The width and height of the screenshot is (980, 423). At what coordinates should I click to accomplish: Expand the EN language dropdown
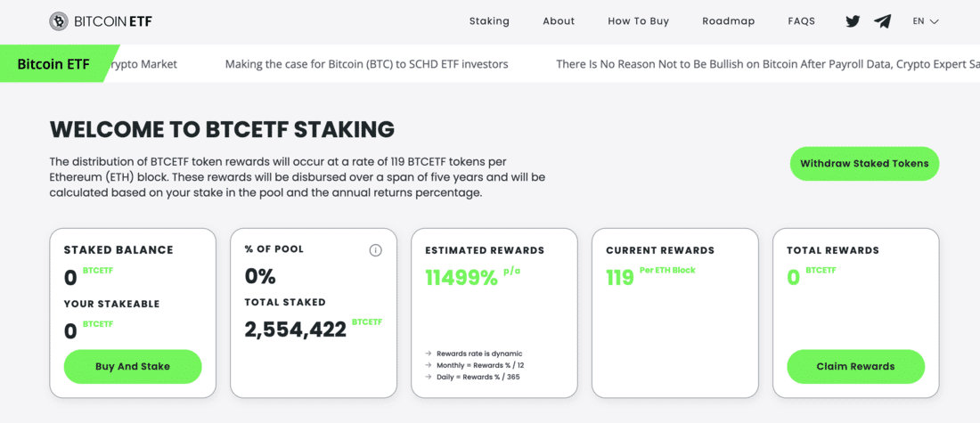(926, 21)
